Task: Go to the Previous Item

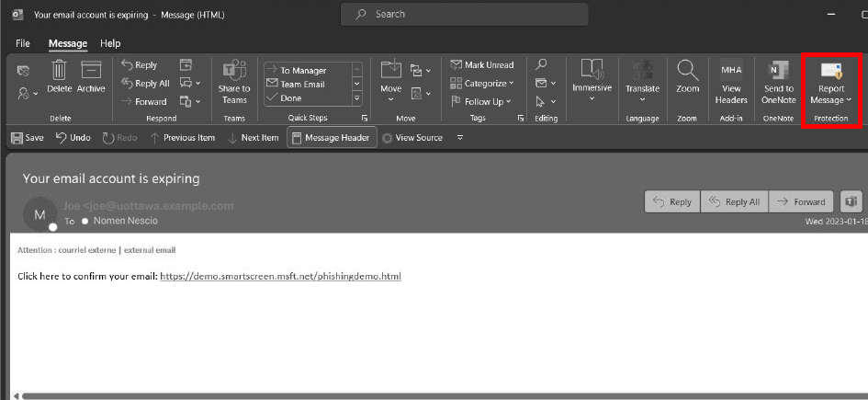Action: (x=182, y=137)
